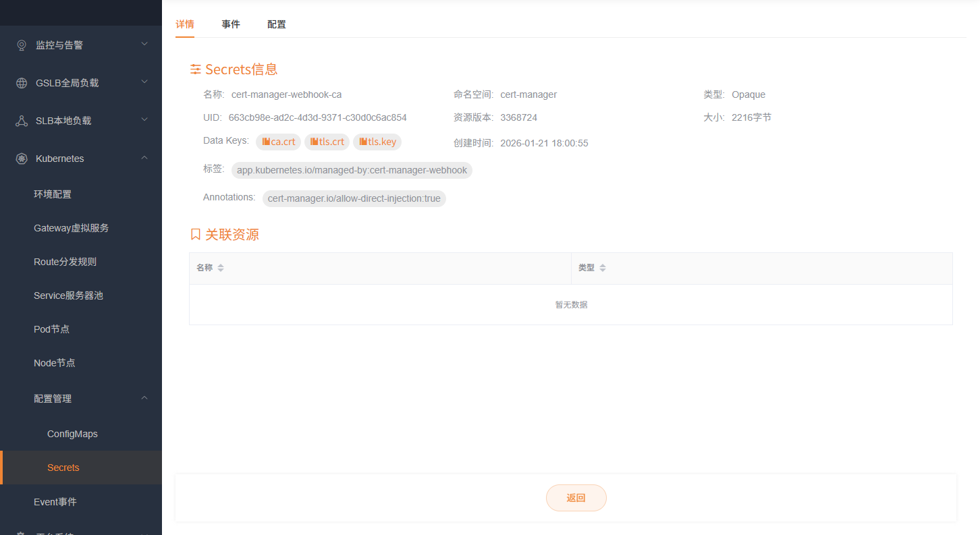Sort related resources by 类型 column
Image resolution: width=980 pixels, height=535 pixels.
click(603, 268)
